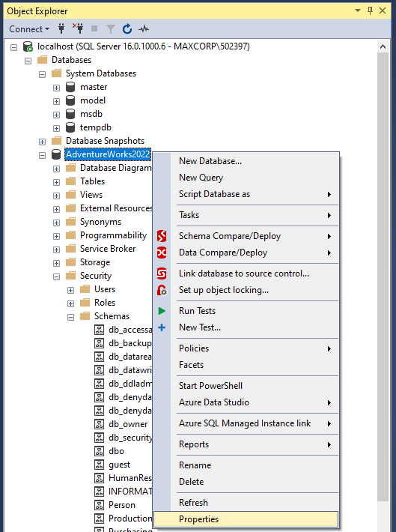
Task: Open the Script Database as submenu
Action: point(246,194)
